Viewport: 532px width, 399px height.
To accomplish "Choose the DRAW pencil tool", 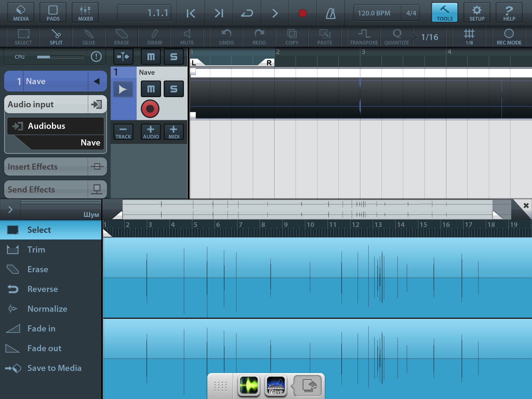I will pyautogui.click(x=155, y=37).
